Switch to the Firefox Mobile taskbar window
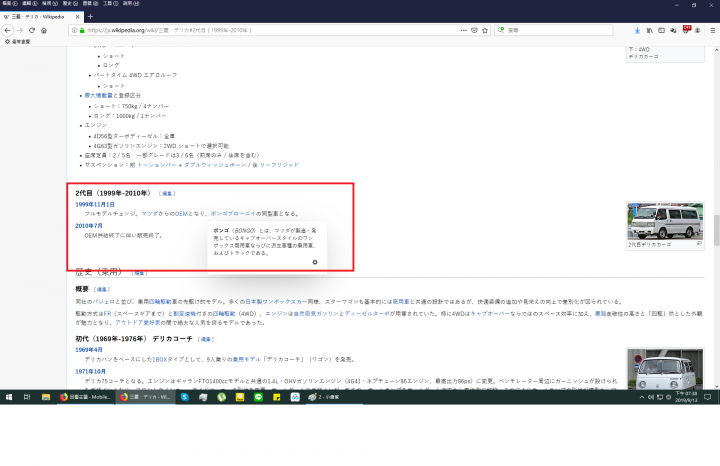This screenshot has height=466, width=720. (x=85, y=397)
